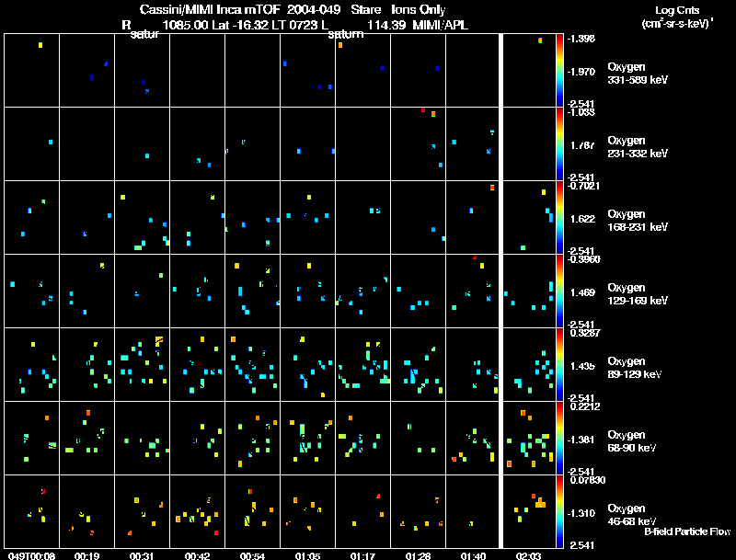The height and width of the screenshot is (560, 736).
Task: Open the Oxygen 331-589 keV panel at 049T00:08
Action: point(31,71)
